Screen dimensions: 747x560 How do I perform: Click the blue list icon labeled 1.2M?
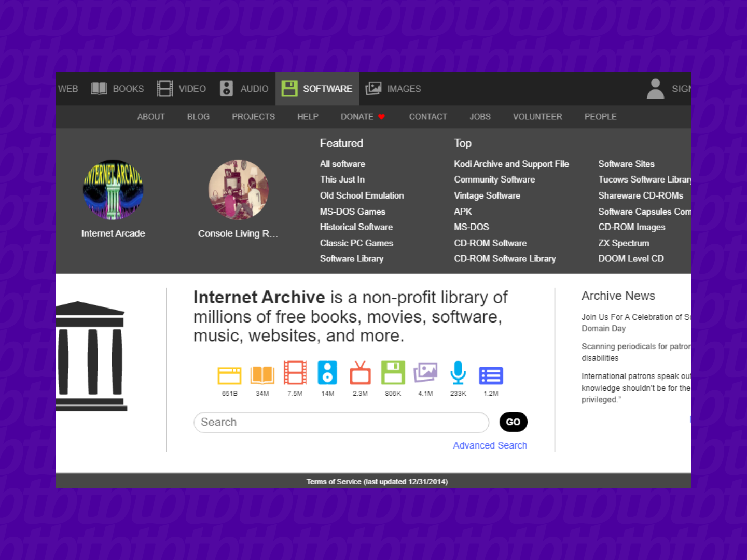point(491,375)
